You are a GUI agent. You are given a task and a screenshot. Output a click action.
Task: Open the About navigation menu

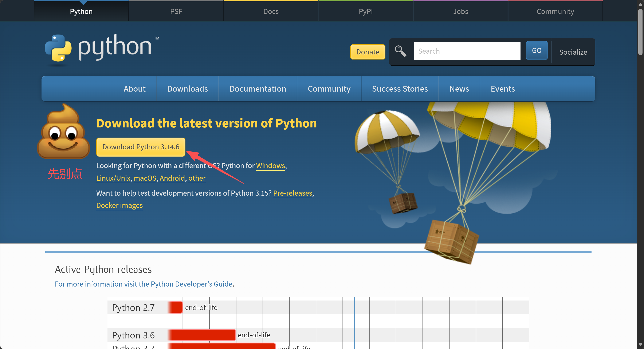134,89
